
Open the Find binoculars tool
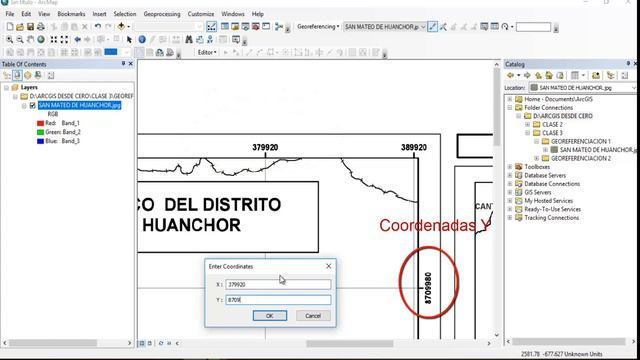pos(189,40)
